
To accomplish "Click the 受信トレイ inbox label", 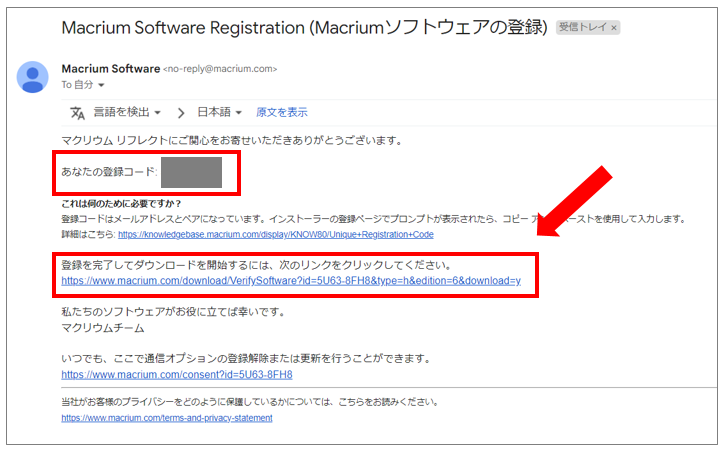I will coord(582,27).
